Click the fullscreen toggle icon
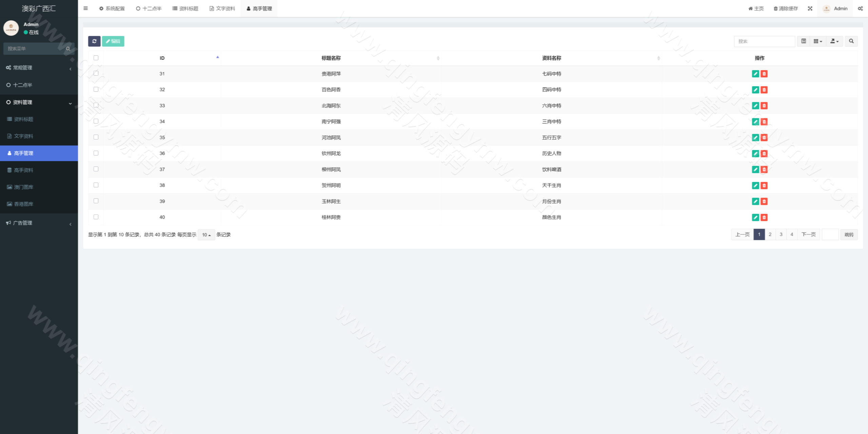The image size is (868, 434). click(810, 8)
